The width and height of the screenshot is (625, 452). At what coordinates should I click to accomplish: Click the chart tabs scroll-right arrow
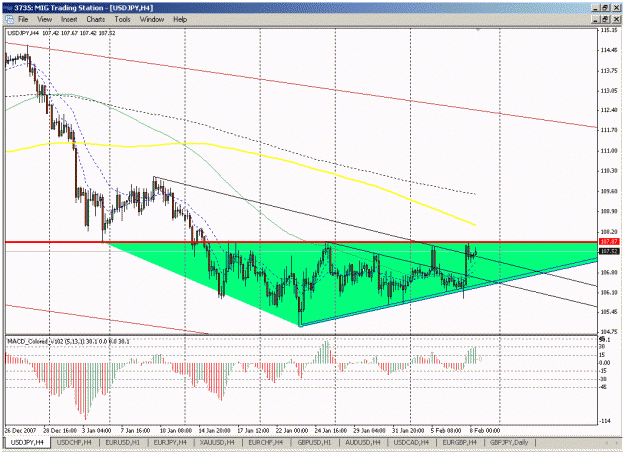tap(617, 443)
